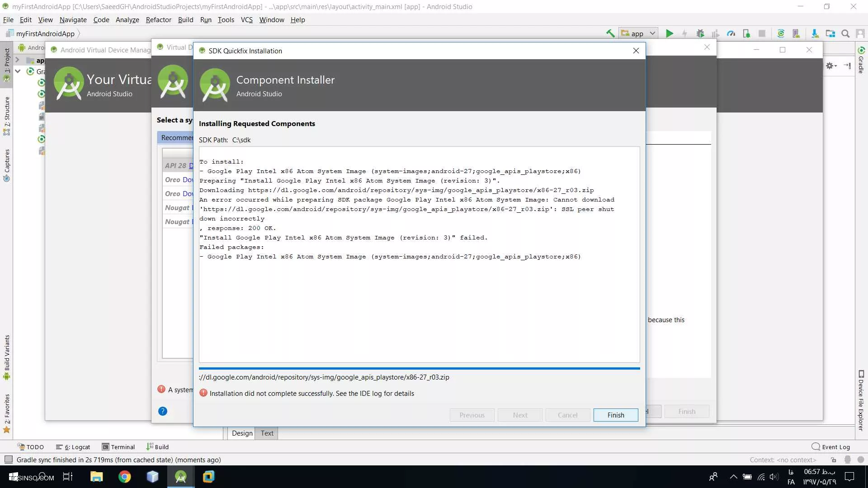868x488 pixels.
Task: Show hidden system tray icons chevron
Action: [733, 477]
